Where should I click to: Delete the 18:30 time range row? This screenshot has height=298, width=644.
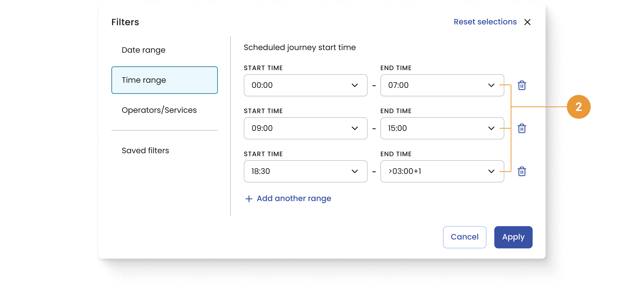tap(522, 171)
